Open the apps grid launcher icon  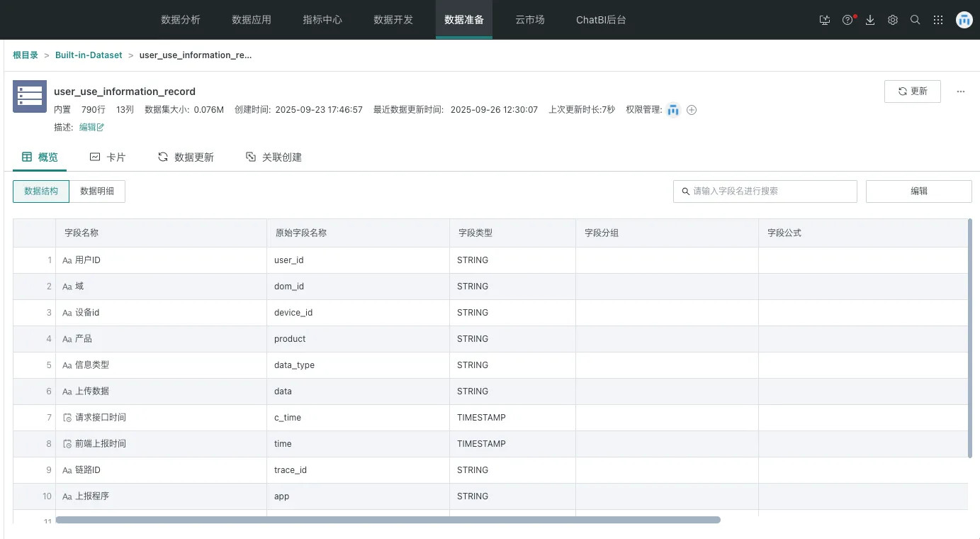click(938, 20)
